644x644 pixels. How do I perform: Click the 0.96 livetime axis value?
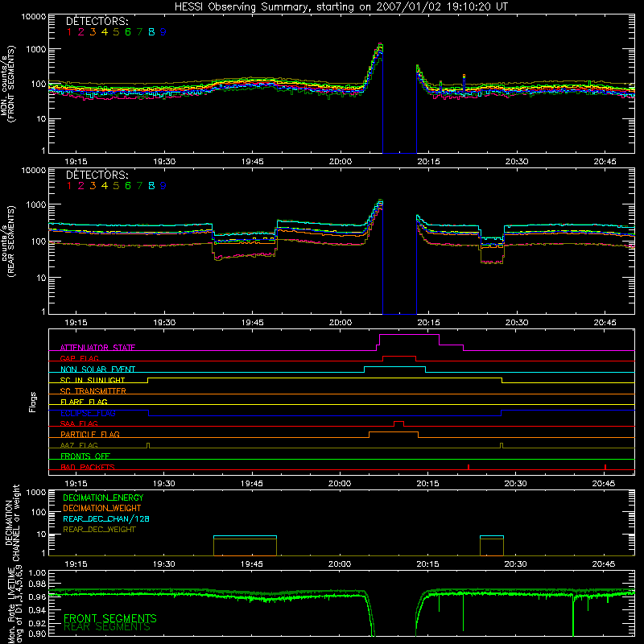click(37, 597)
